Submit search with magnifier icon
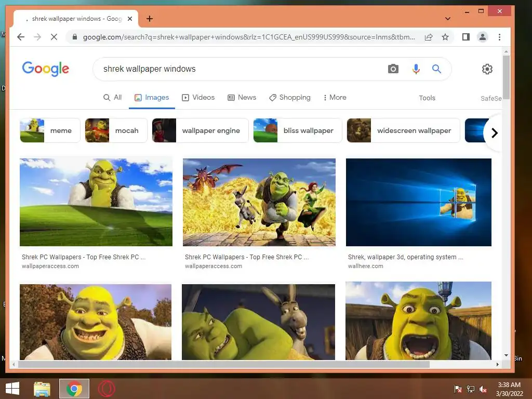This screenshot has width=532, height=399. pyautogui.click(x=436, y=69)
